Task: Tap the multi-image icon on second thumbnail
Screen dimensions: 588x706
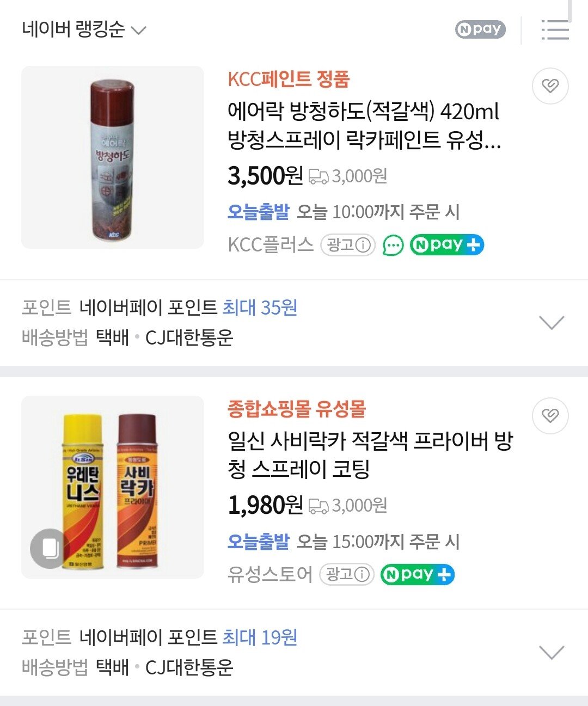Action: pyautogui.click(x=50, y=548)
